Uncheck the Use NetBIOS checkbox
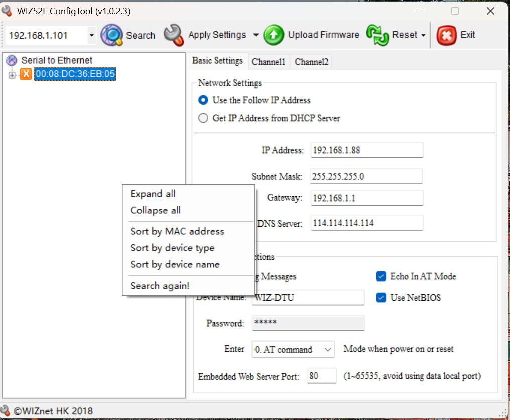The width and height of the screenshot is (510, 420). pyautogui.click(x=381, y=298)
